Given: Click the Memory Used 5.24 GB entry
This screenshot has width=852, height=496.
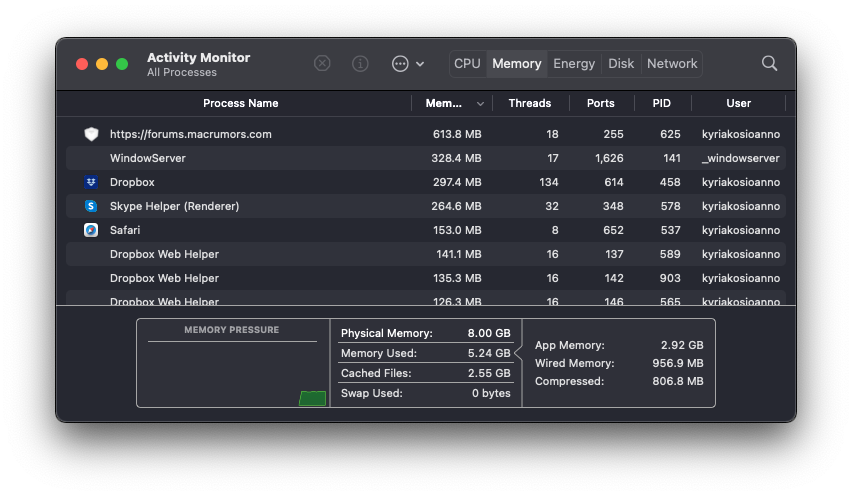Looking at the screenshot, I should tap(425, 353).
